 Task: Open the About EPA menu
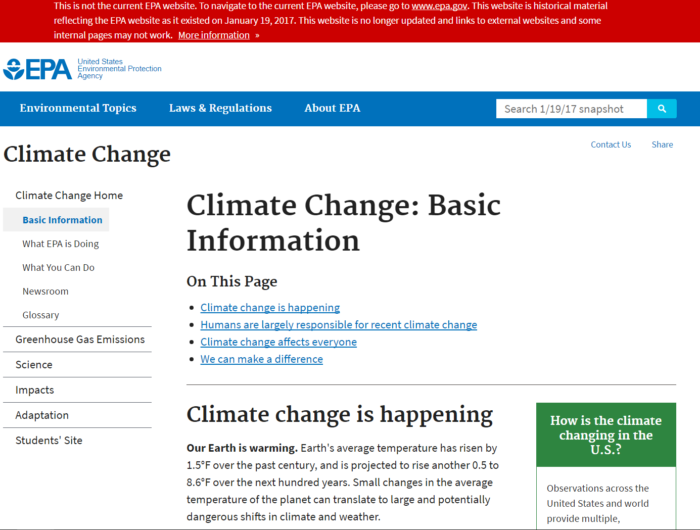click(332, 108)
